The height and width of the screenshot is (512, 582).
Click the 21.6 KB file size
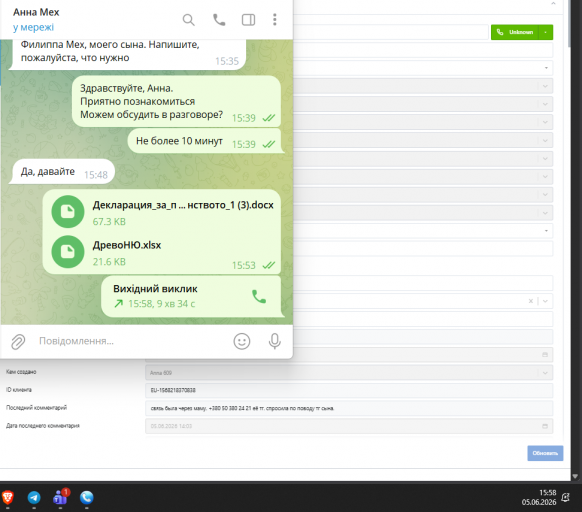(109, 262)
